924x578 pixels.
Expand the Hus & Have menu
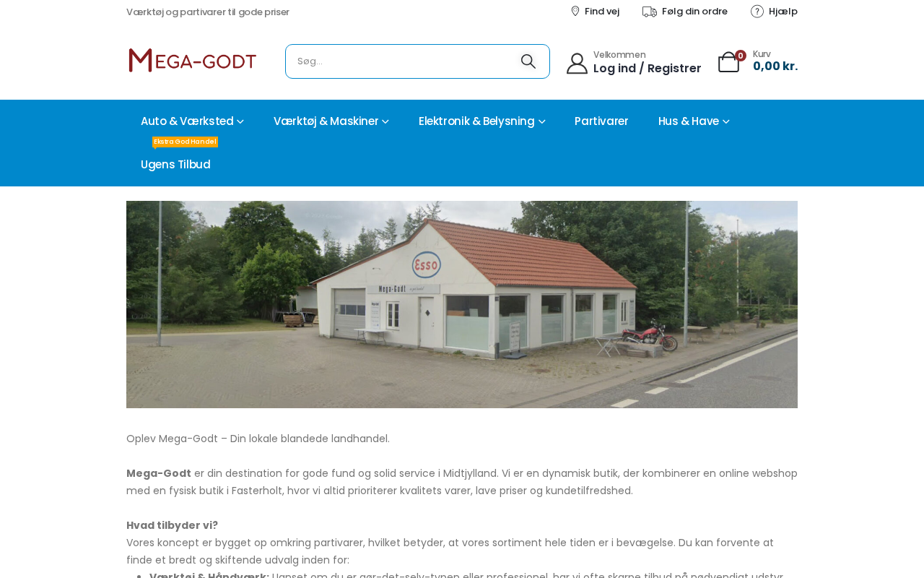(694, 121)
